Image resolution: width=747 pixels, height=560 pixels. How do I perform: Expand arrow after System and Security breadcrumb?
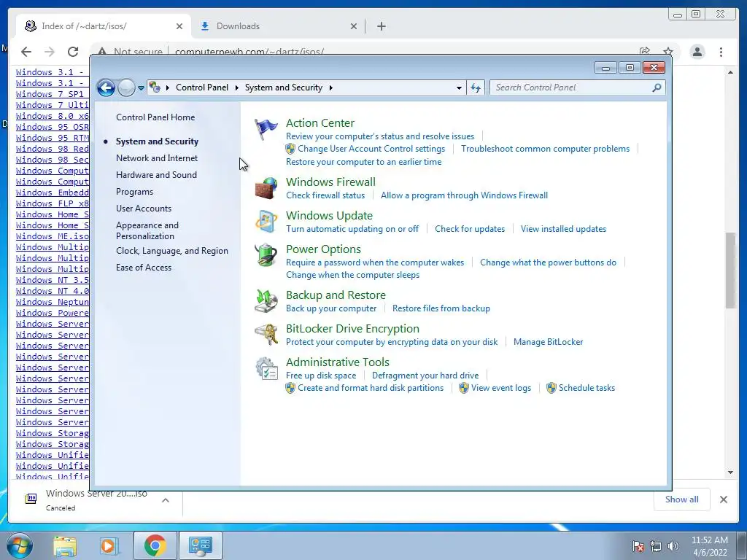click(x=330, y=87)
